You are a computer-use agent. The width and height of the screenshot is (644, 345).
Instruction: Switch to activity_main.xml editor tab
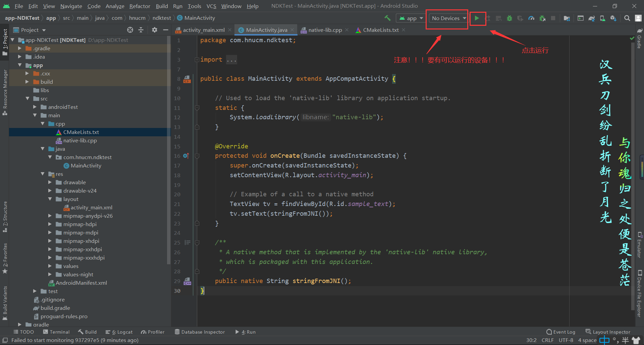(x=204, y=30)
